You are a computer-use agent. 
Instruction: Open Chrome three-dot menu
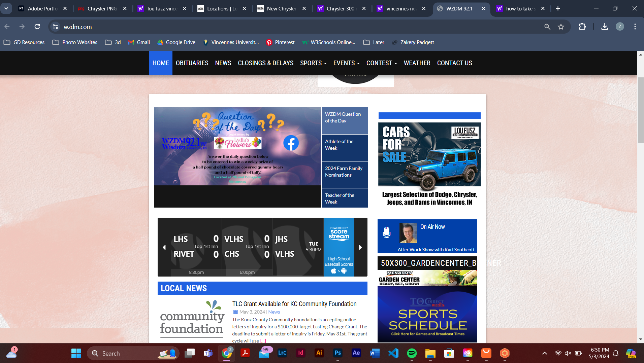coord(635,27)
